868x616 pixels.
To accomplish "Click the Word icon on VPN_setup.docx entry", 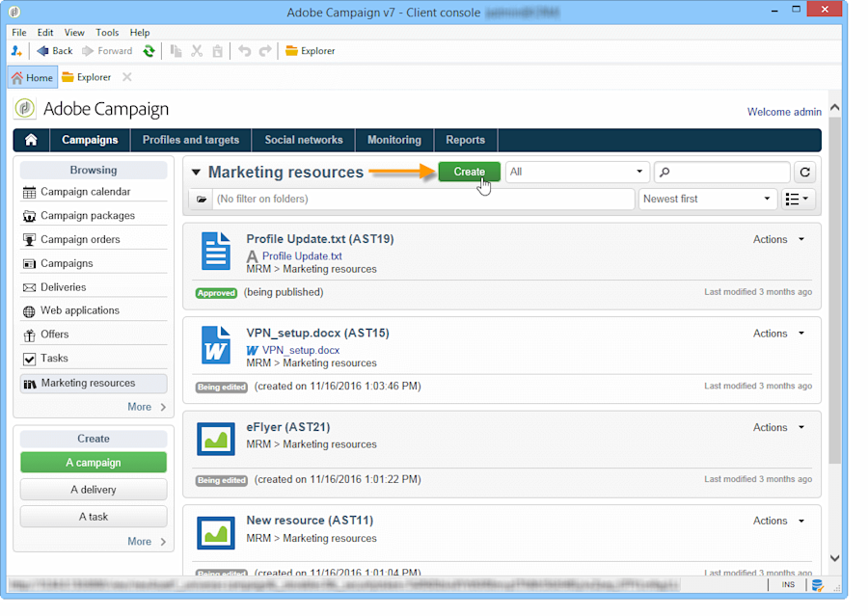I will tap(213, 345).
